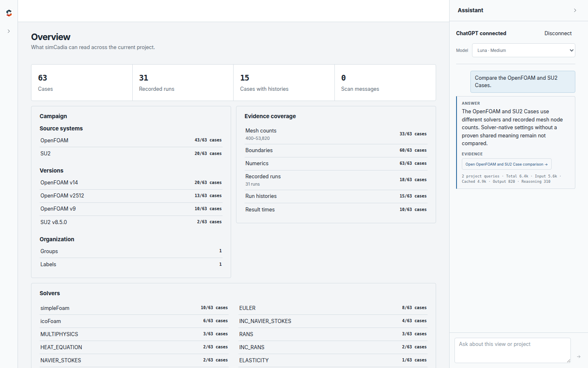Select the ELASTICITY solver row
The image size is (588, 368).
pos(333,360)
